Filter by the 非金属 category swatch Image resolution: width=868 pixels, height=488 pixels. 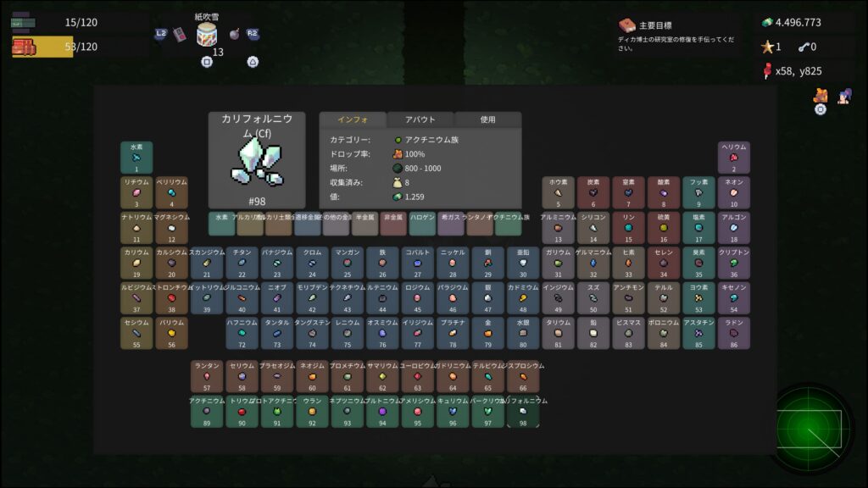(393, 224)
